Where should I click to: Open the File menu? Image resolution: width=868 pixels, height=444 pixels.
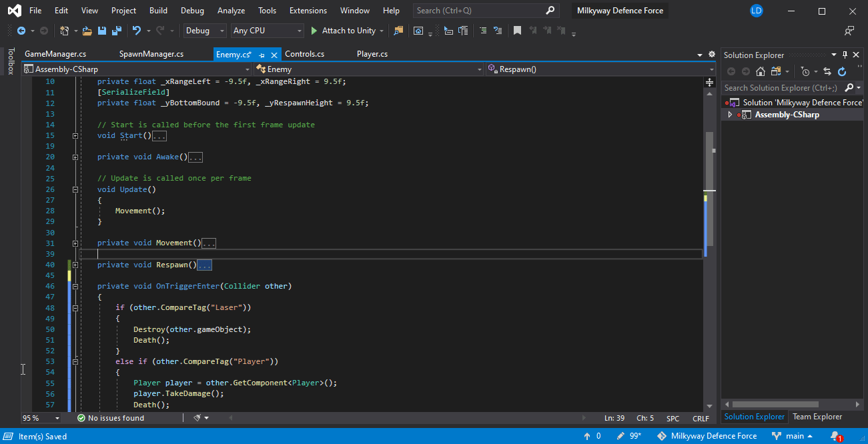[x=35, y=11]
